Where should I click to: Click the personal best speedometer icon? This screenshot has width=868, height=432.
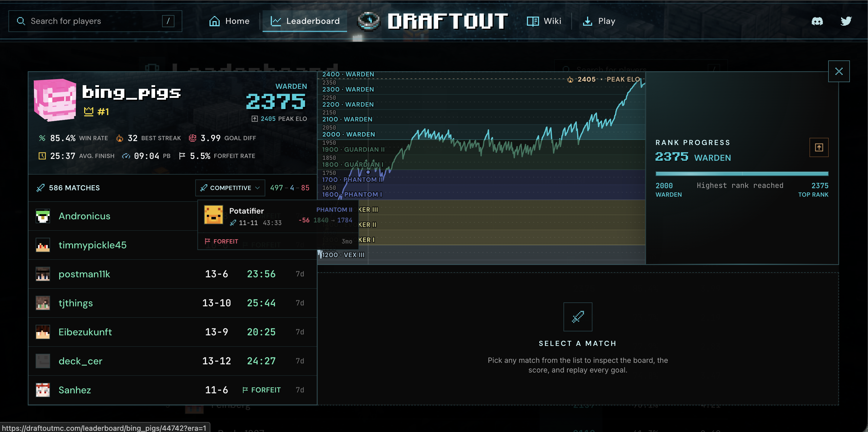[126, 156]
